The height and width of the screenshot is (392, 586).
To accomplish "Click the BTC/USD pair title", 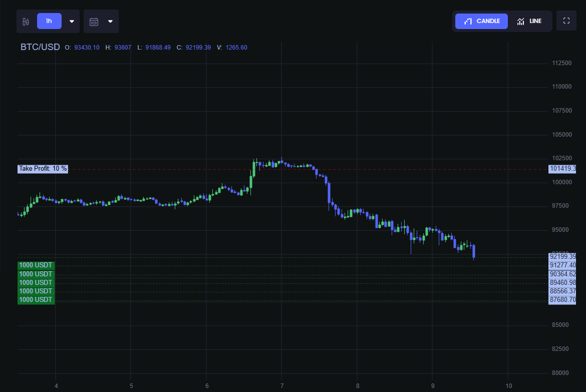I will click(x=40, y=47).
